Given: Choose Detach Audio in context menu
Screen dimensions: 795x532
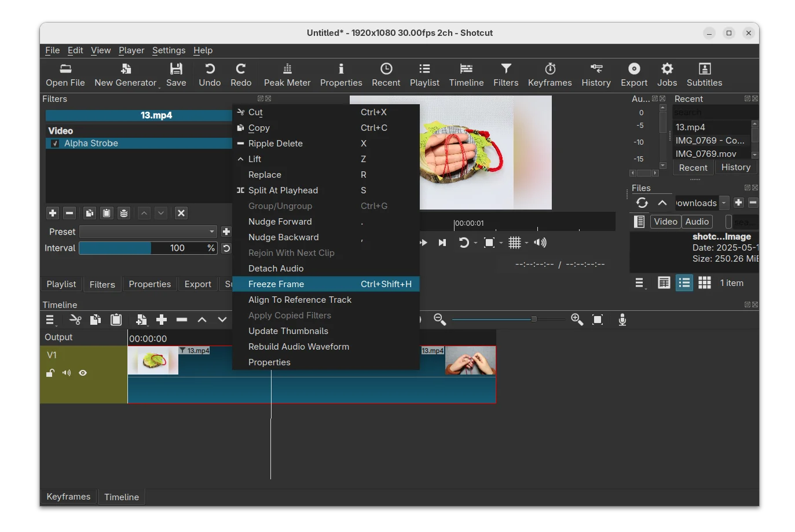Looking at the screenshot, I should pyautogui.click(x=326, y=269).
